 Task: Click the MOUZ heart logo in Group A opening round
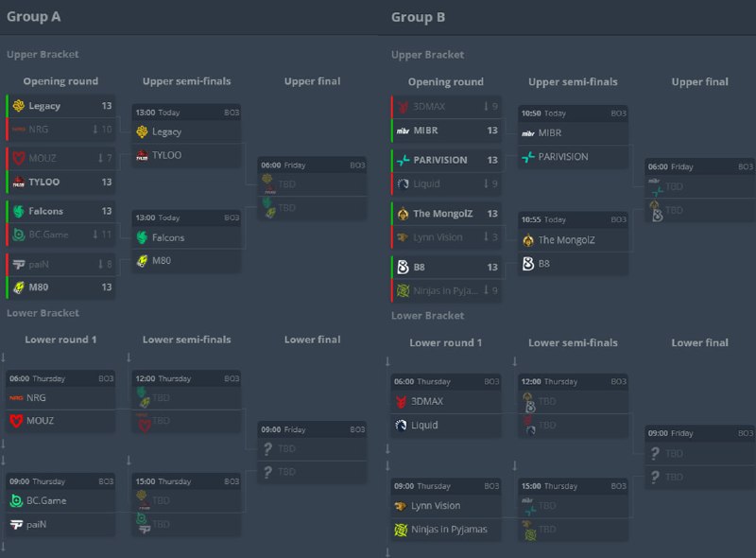point(19,158)
